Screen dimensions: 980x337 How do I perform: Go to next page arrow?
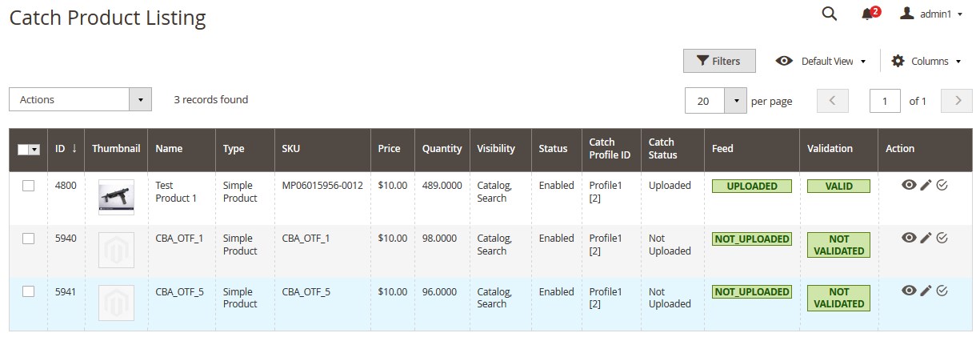click(x=957, y=101)
